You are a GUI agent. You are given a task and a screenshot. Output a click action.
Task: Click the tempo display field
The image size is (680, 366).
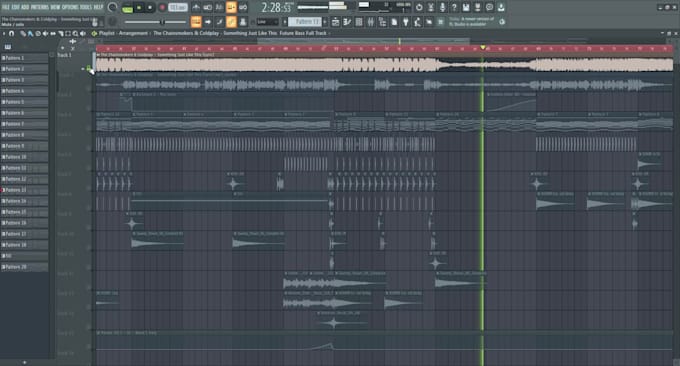coord(178,7)
